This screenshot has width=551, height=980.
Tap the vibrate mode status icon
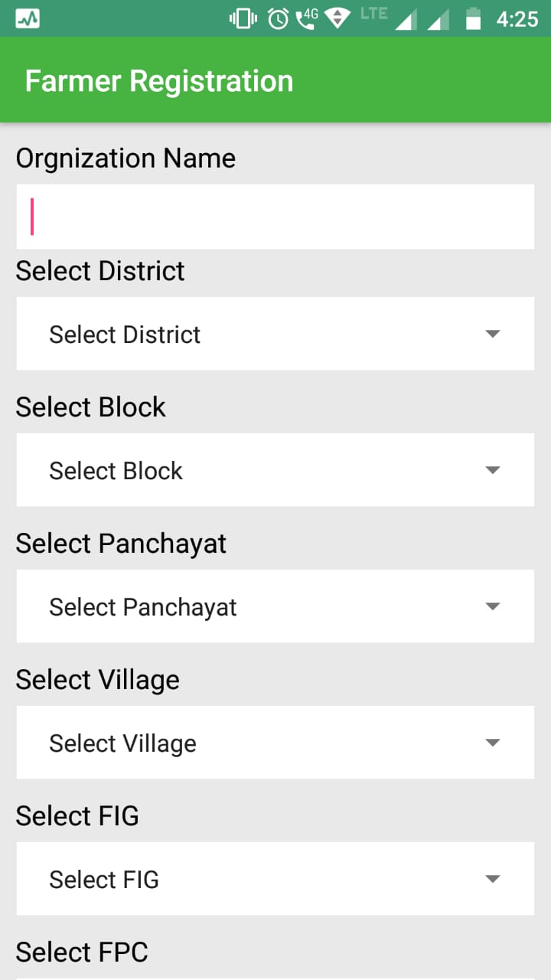[243, 18]
